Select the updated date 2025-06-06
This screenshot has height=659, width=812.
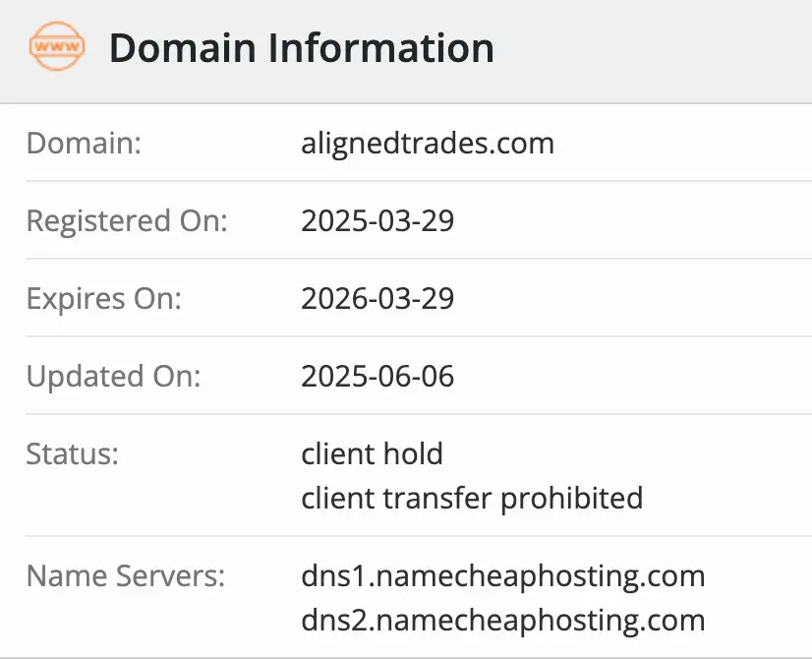tap(377, 376)
